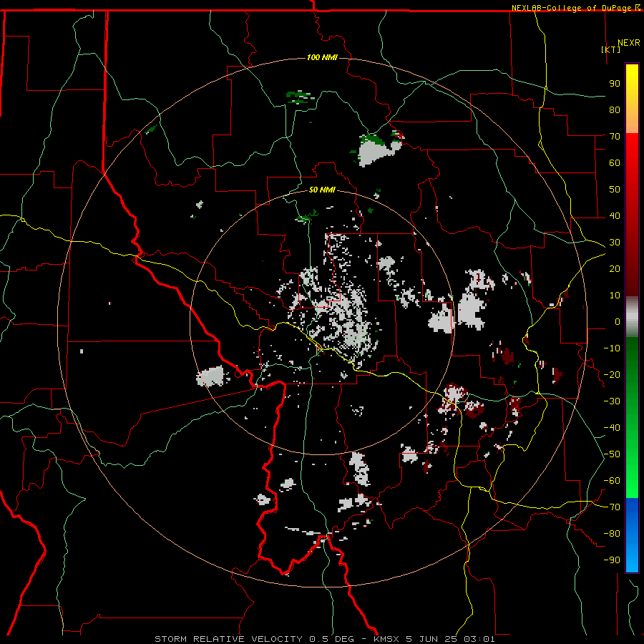The height and width of the screenshot is (644, 644).
Task: Click the [KT] units label
Action: [x=610, y=49]
